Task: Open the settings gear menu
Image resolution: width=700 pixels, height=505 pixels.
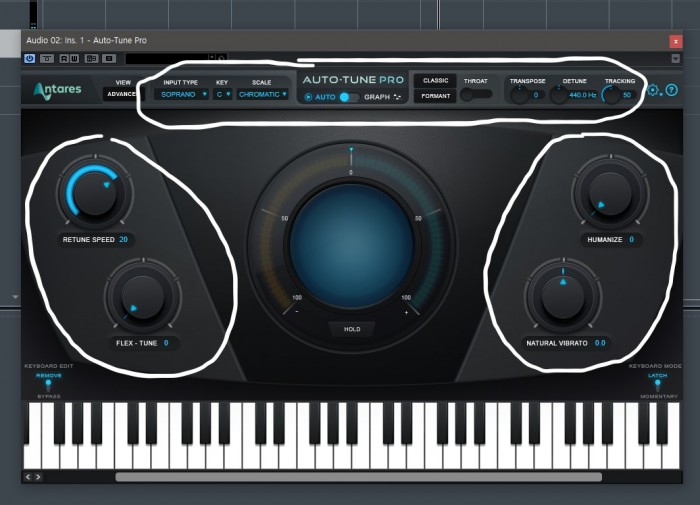Action: (x=653, y=90)
